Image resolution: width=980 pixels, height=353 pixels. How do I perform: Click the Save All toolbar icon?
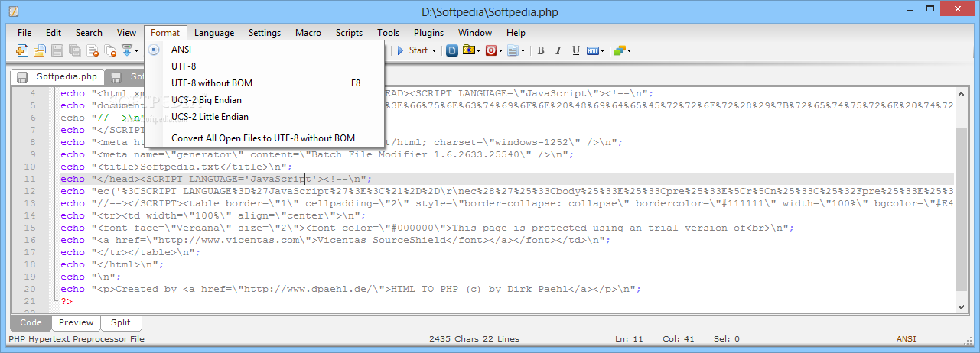tap(74, 51)
